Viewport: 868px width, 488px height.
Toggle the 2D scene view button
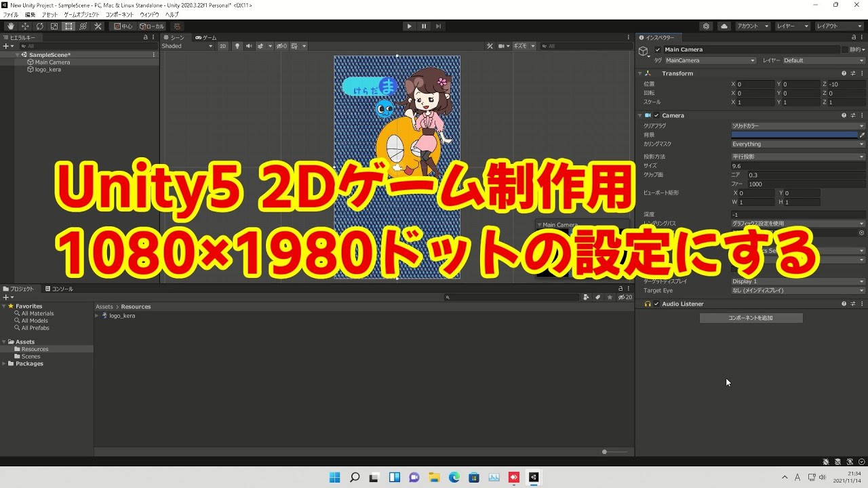(x=222, y=46)
